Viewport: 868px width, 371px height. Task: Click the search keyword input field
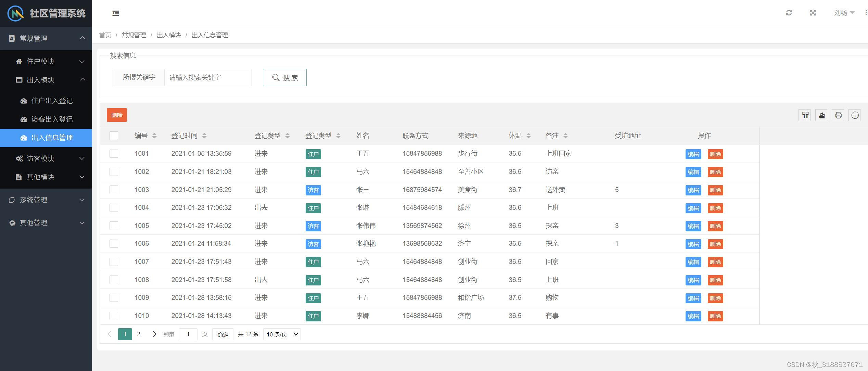(208, 78)
